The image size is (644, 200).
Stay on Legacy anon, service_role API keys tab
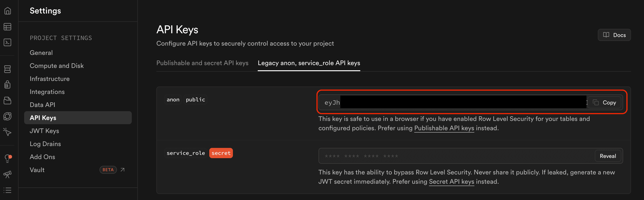pyautogui.click(x=309, y=63)
